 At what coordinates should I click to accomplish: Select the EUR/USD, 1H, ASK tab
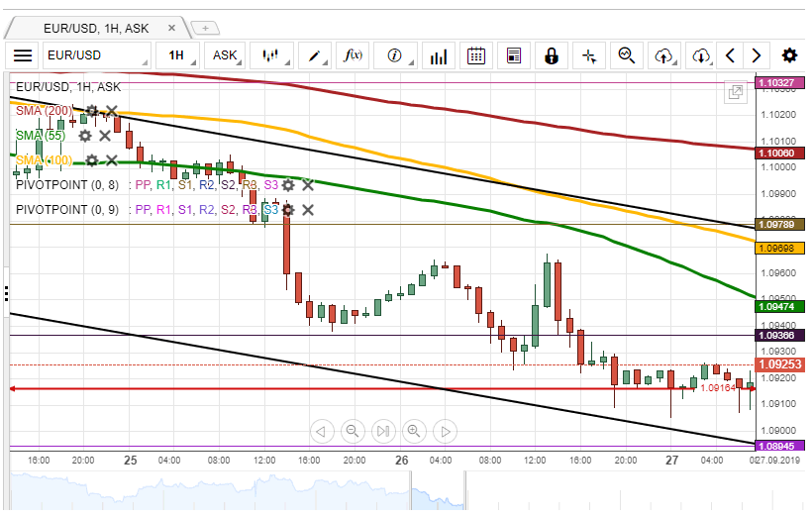[x=96, y=28]
